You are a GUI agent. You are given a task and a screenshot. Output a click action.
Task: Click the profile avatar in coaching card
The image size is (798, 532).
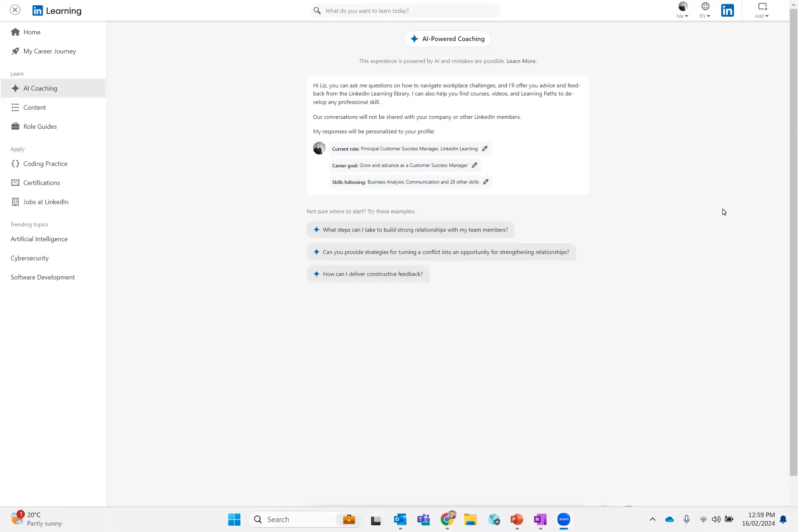[x=319, y=148]
